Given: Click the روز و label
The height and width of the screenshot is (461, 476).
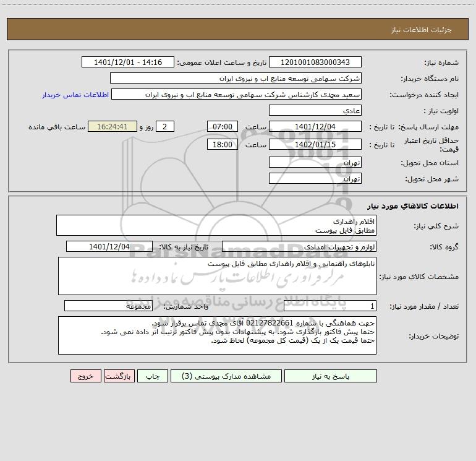Looking at the screenshot, I should point(147,127).
